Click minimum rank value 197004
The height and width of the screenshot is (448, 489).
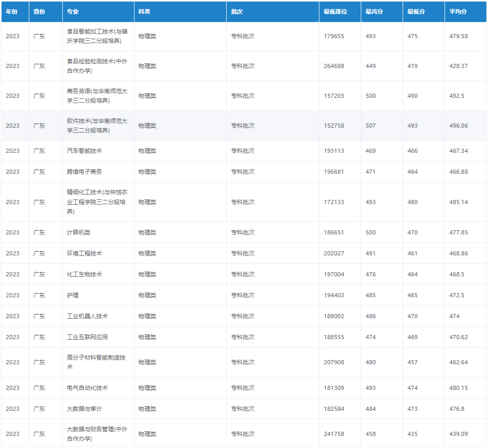point(334,274)
